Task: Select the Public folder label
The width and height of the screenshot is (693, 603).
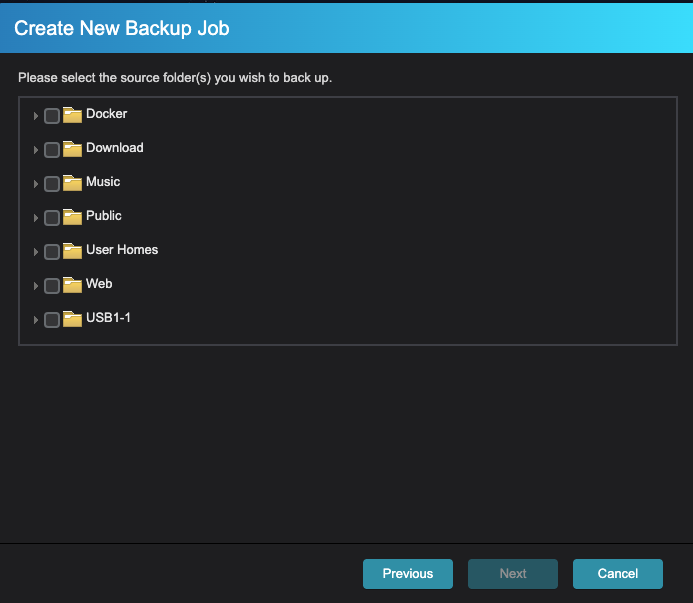Action: coord(103,216)
